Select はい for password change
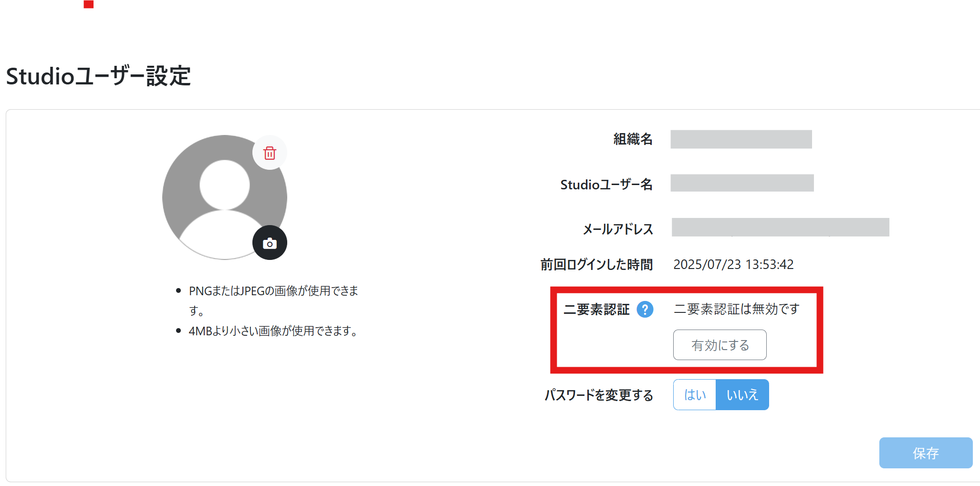Viewport: 980px width, 486px height. click(695, 395)
